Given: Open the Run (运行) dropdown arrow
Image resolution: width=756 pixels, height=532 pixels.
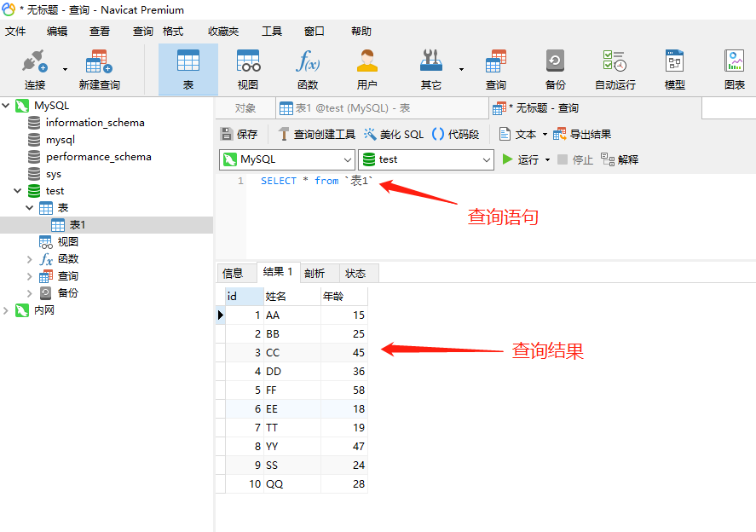Looking at the screenshot, I should tap(547, 159).
